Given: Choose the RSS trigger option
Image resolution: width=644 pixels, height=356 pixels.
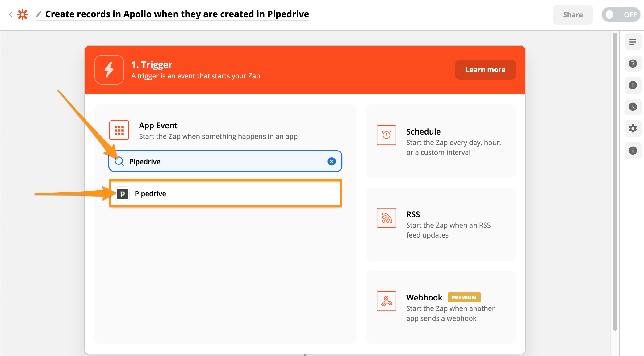Looking at the screenshot, I should tap(441, 224).
